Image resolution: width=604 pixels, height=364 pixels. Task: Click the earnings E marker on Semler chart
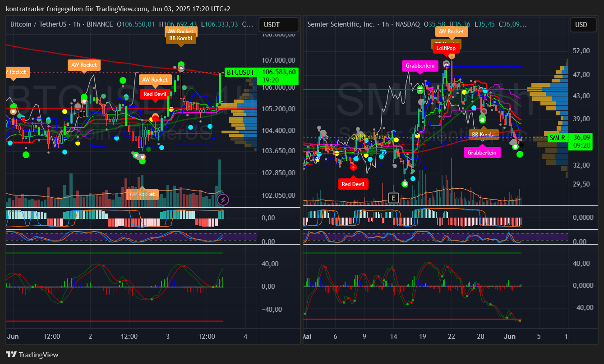pyautogui.click(x=394, y=198)
